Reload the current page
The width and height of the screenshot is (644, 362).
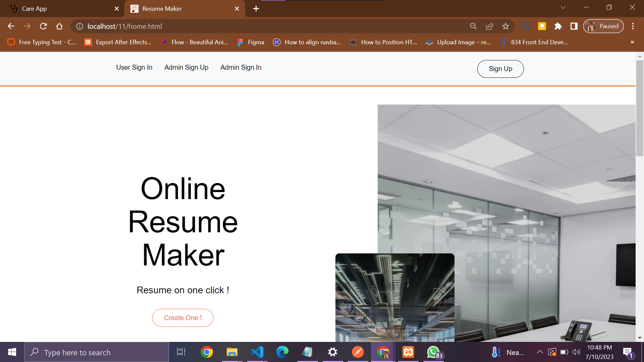(x=43, y=26)
